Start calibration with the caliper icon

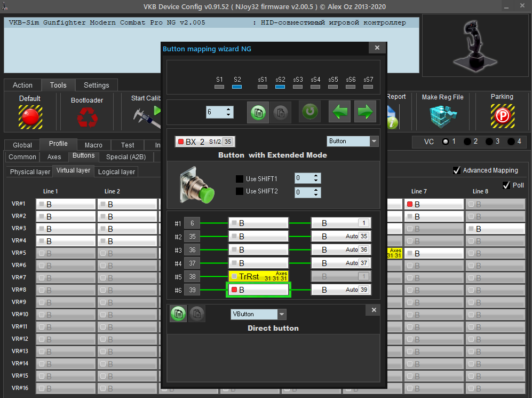(147, 116)
